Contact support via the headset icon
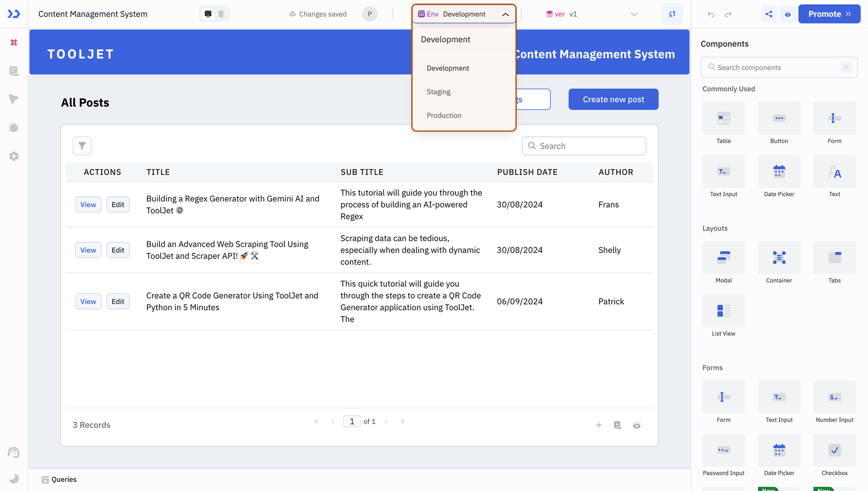 tap(14, 452)
